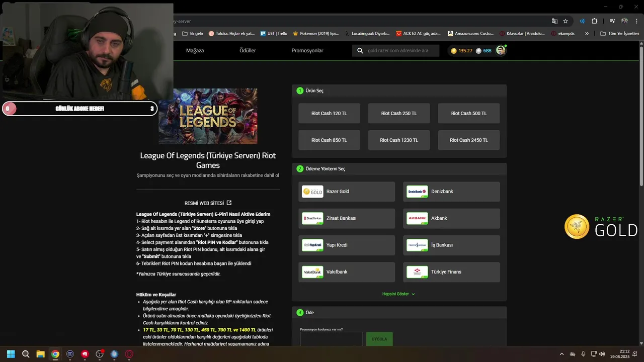Choose Akbank payment method

click(451, 218)
